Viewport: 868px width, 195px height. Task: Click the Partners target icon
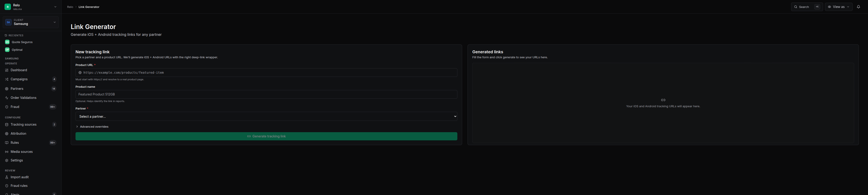pos(7,89)
